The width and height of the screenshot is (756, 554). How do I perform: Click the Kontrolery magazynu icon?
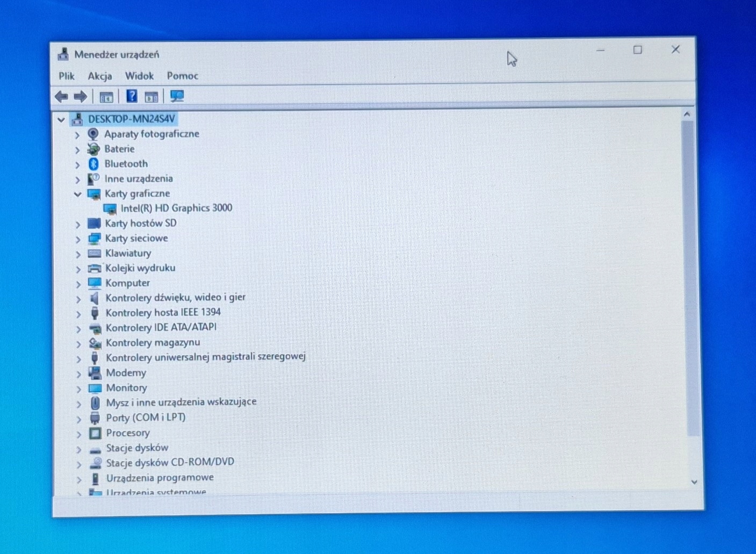(x=95, y=343)
